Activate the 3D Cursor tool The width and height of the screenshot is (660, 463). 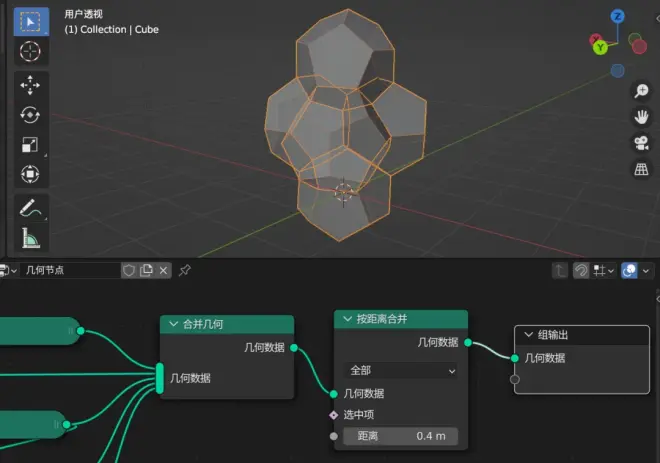tap(30, 51)
